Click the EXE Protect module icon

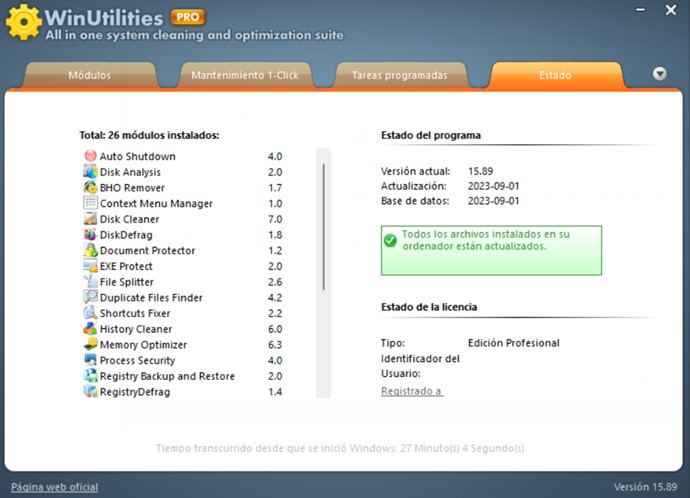[90, 266]
